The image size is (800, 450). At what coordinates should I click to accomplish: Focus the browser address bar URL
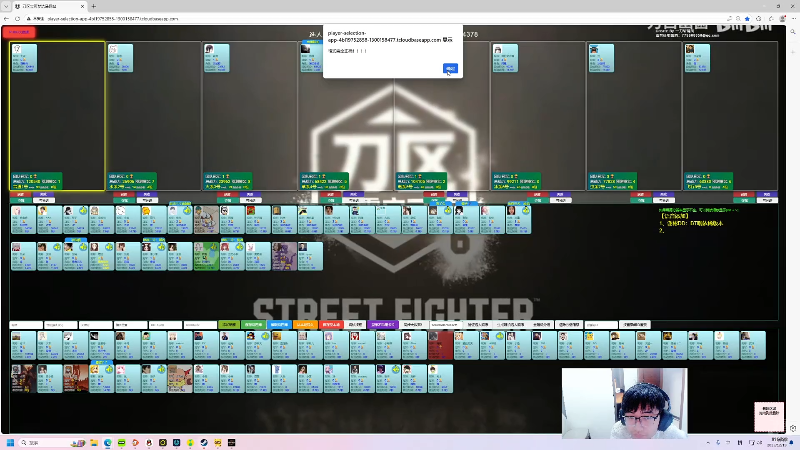pos(113,18)
